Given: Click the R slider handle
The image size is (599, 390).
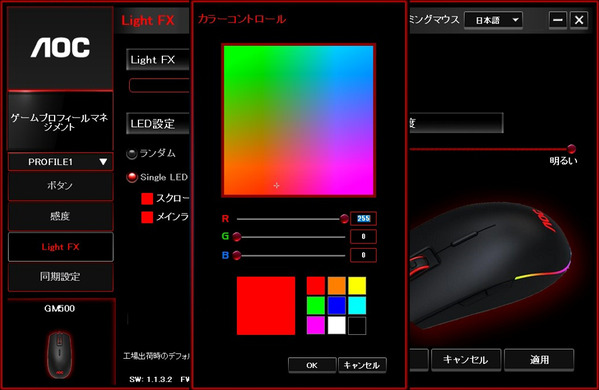Looking at the screenshot, I should point(344,218).
